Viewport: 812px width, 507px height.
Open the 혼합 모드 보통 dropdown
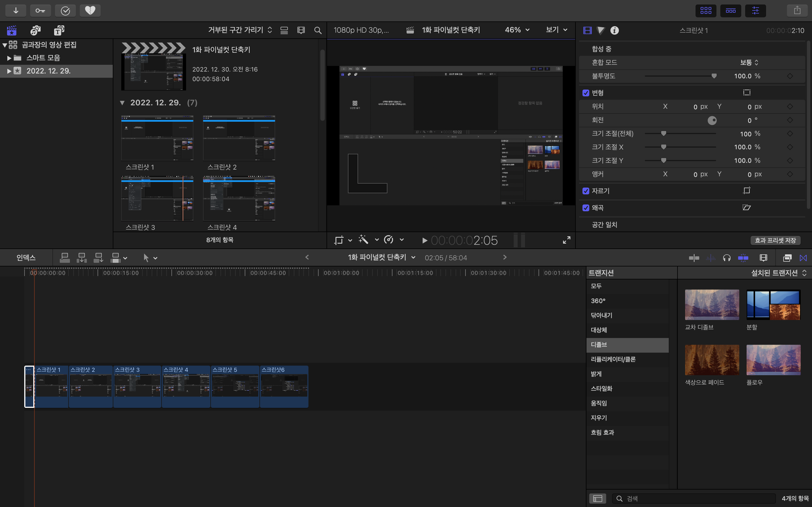[749, 62]
